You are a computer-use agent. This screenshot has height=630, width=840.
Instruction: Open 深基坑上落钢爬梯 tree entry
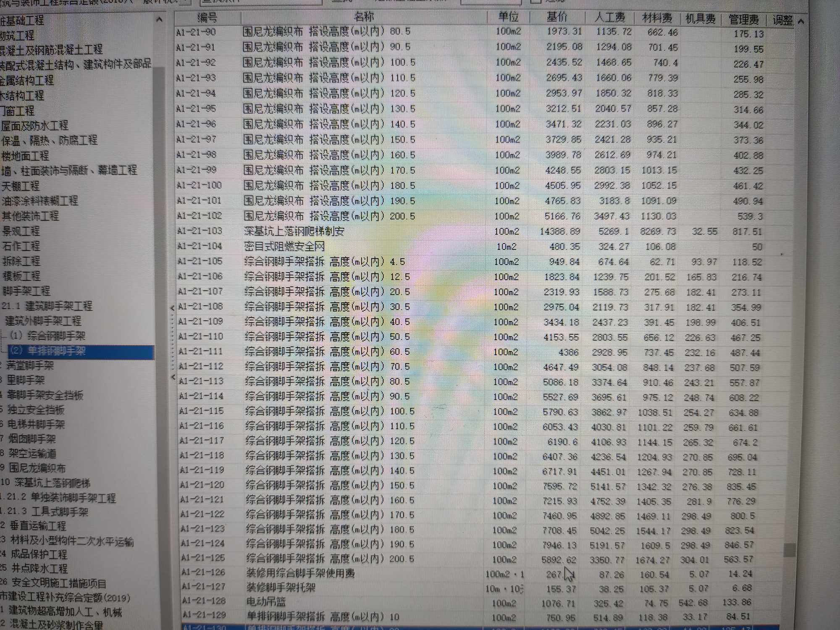(x=52, y=483)
